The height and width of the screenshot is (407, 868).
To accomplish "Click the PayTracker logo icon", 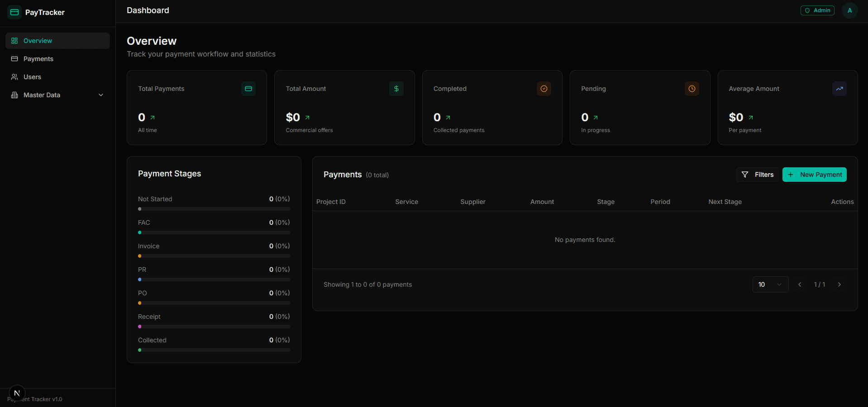I will coord(14,12).
